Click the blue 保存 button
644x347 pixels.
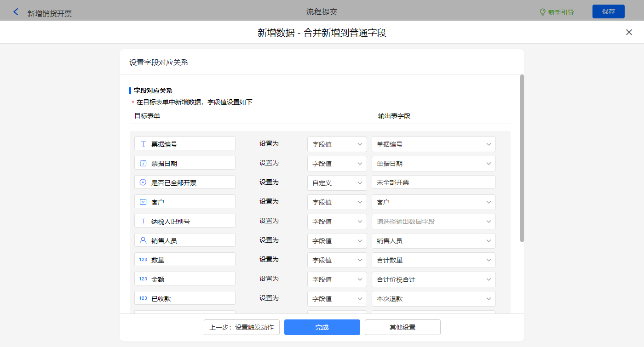[608, 11]
